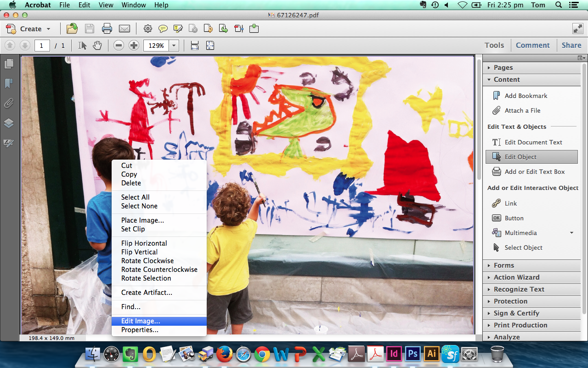
Task: Select Create Artifact in context menu
Action: (x=159, y=292)
